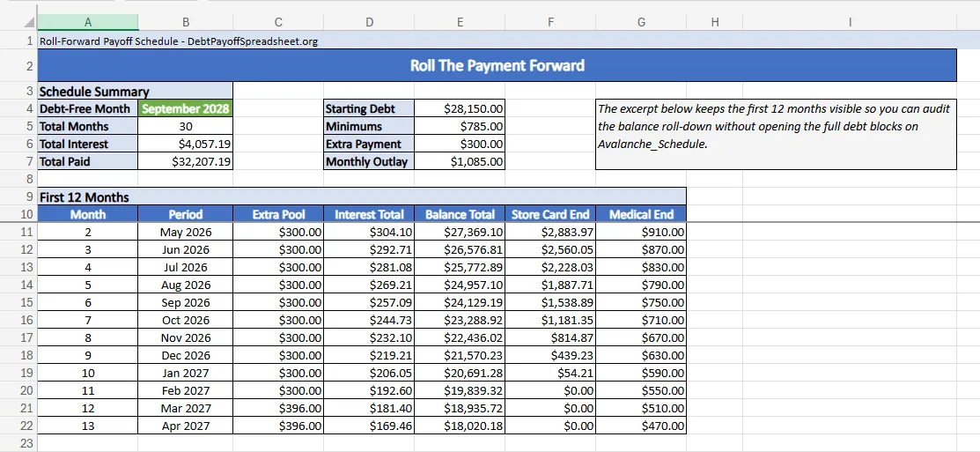Click the 'Schedule Summary' heading cell
Image resolution: width=980 pixels, height=452 pixels.
pyautogui.click(x=135, y=92)
